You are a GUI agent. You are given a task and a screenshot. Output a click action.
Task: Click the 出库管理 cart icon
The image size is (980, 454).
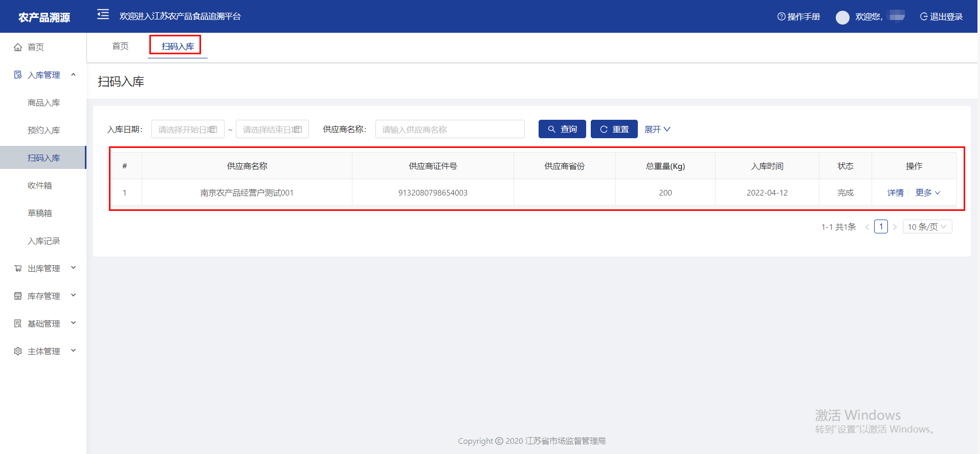(18, 268)
